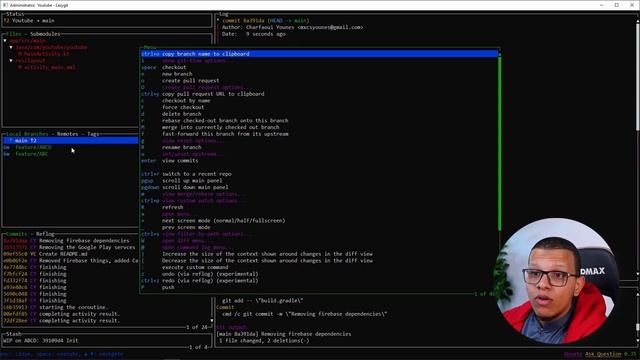Viewport: 640px width, 360px height.
Task: Select 'undo (via reflog) (experimental)'
Action: click(x=210, y=274)
